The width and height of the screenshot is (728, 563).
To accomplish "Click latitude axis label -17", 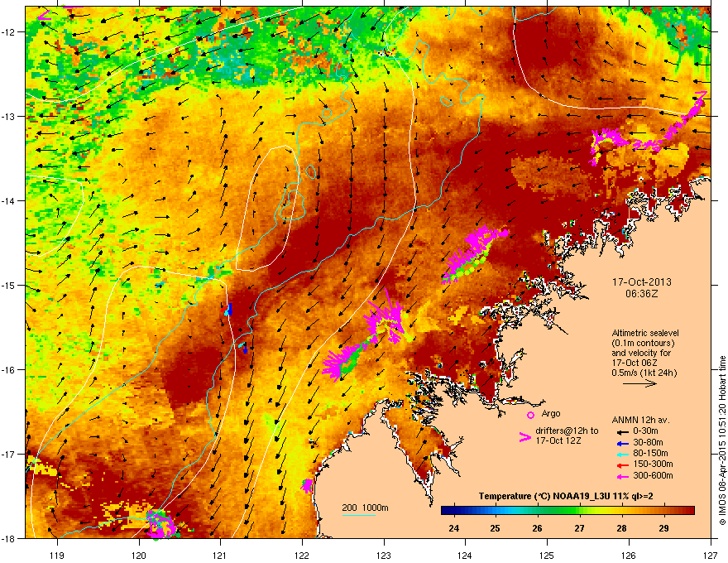I will pos(8,454).
